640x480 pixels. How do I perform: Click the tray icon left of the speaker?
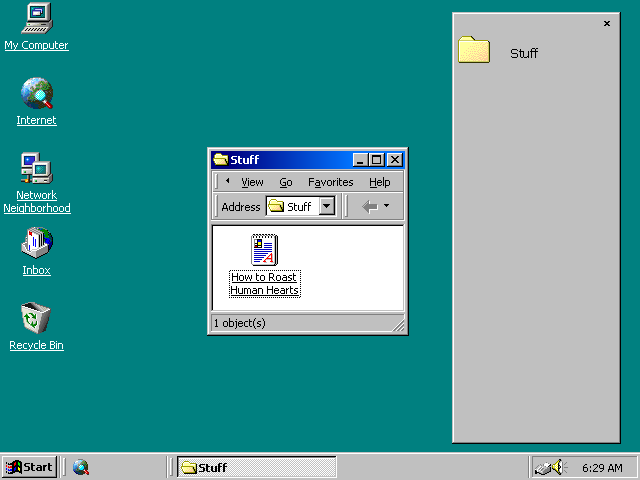[x=543, y=468]
